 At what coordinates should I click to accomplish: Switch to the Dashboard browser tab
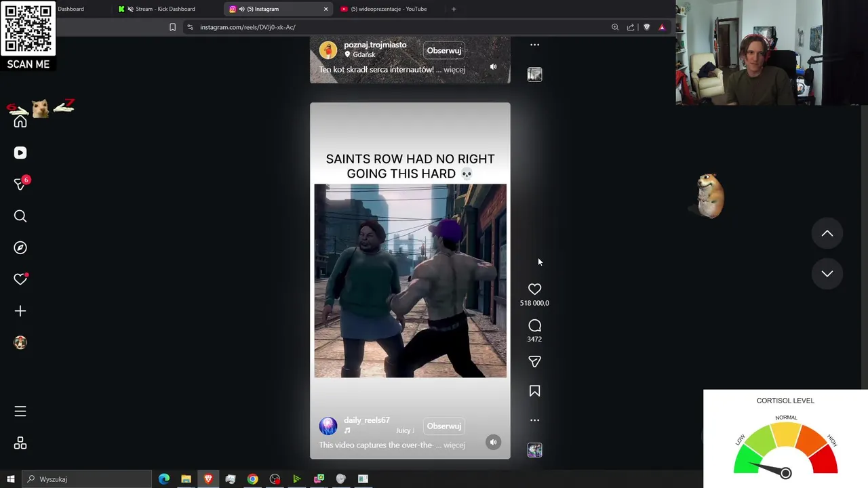[x=71, y=9]
